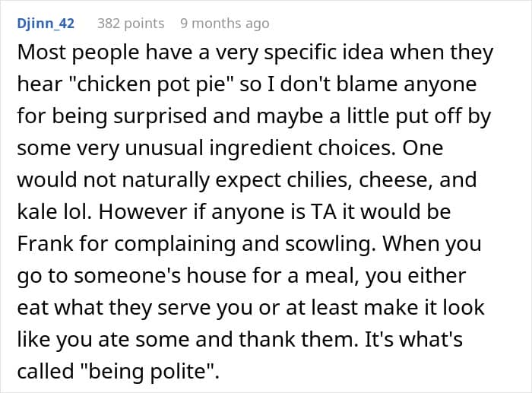Image resolution: width=532 pixels, height=393 pixels.
Task: Click the name "Frank" in the comment
Action: [x=46, y=243]
